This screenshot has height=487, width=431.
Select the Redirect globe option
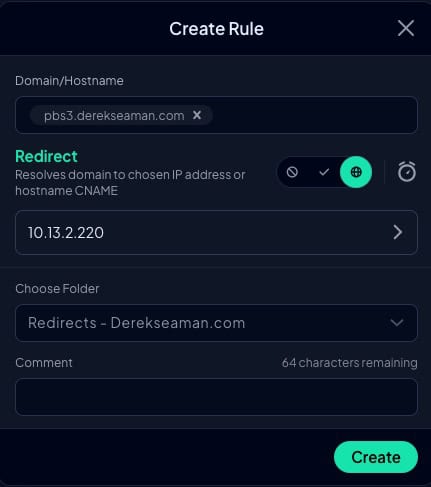click(356, 172)
